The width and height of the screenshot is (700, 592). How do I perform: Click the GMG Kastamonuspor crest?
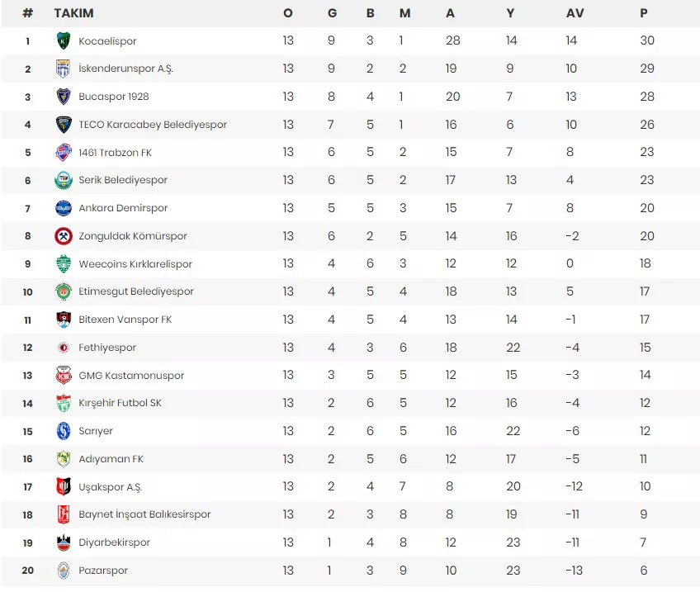(64, 375)
